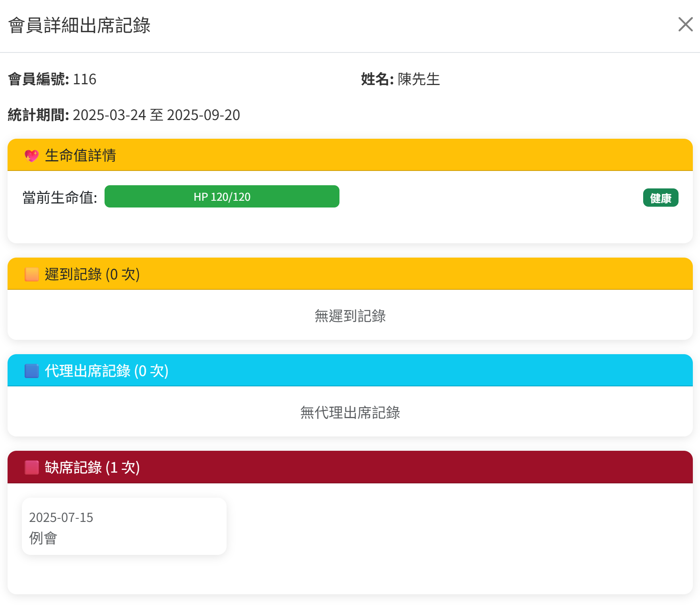Select the 缺席記錄 (1 次) header title
The image size is (700, 605).
click(x=92, y=467)
